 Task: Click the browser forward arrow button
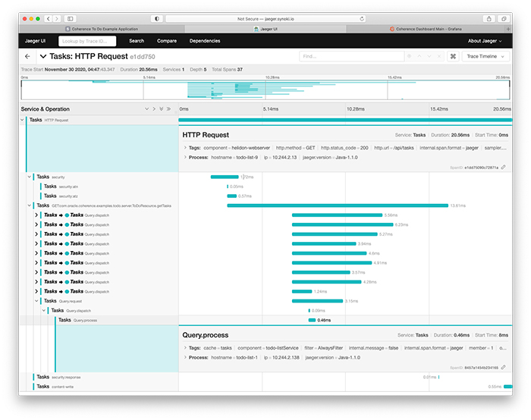[57, 19]
